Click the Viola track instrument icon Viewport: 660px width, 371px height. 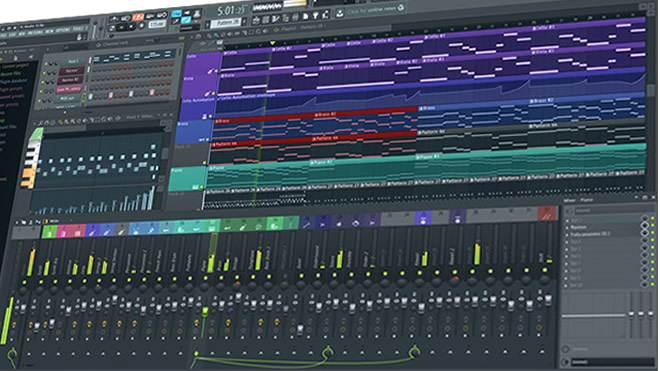(x=207, y=94)
